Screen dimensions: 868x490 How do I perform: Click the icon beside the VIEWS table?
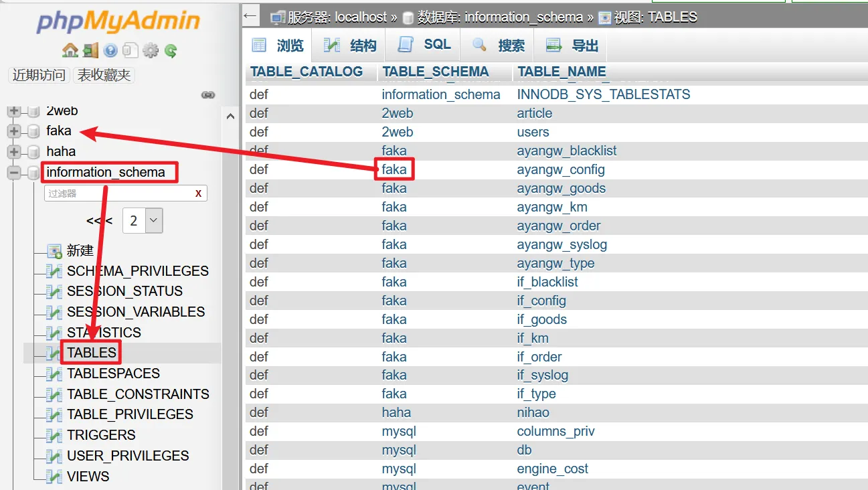pos(54,477)
